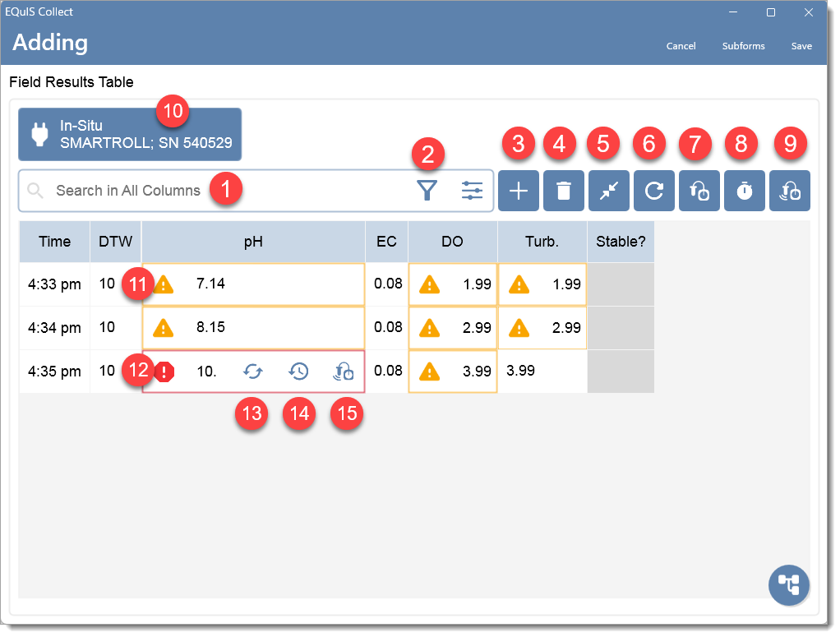840x637 pixels.
Task: Close the EQuIS Collect window
Action: pos(809,12)
